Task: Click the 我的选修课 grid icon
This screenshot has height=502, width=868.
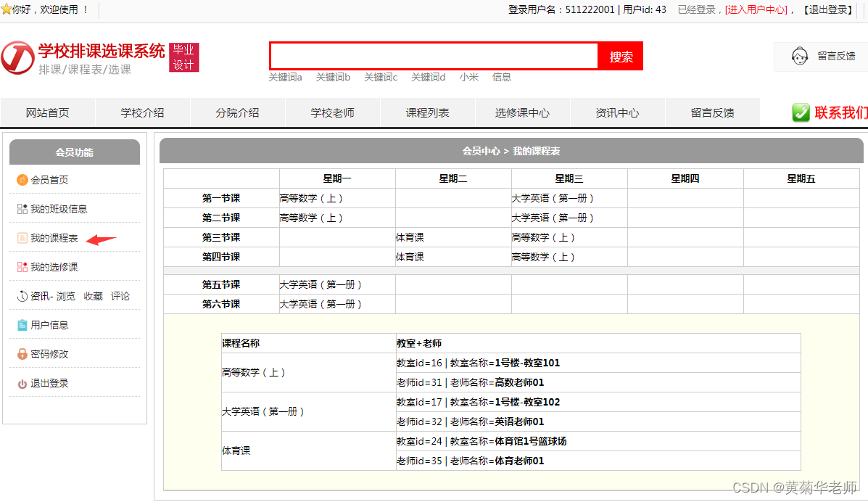Action: click(x=22, y=267)
